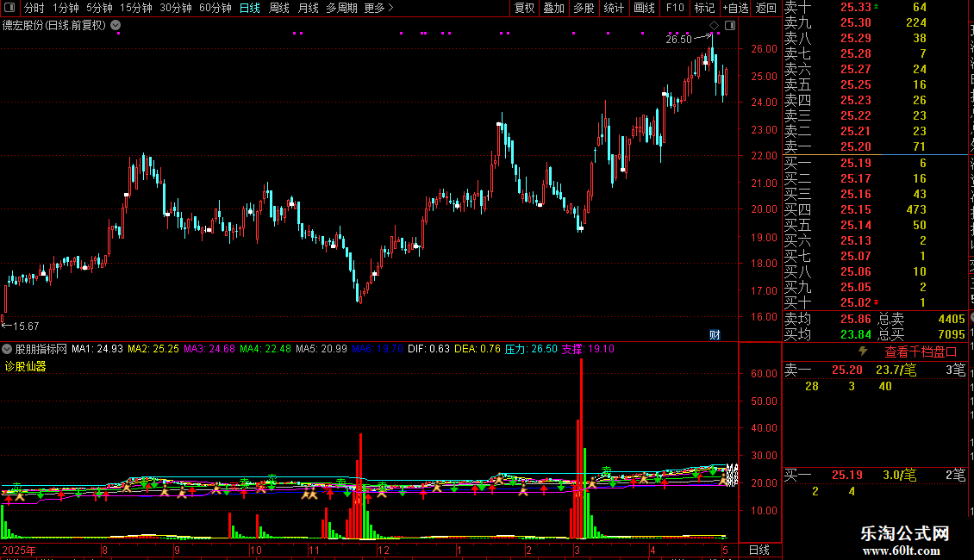Image resolution: width=974 pixels, height=560 pixels.
Task: Select the 日线 daily chart tab
Action: (250, 8)
